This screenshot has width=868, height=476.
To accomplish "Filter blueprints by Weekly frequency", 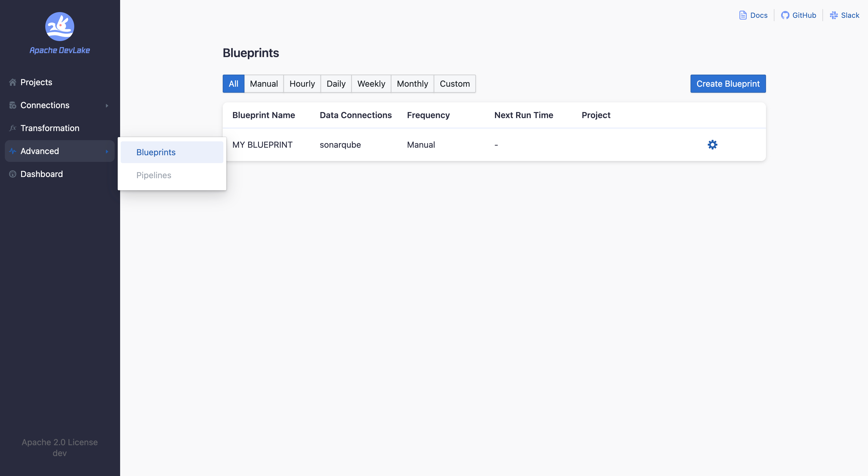I will [371, 84].
